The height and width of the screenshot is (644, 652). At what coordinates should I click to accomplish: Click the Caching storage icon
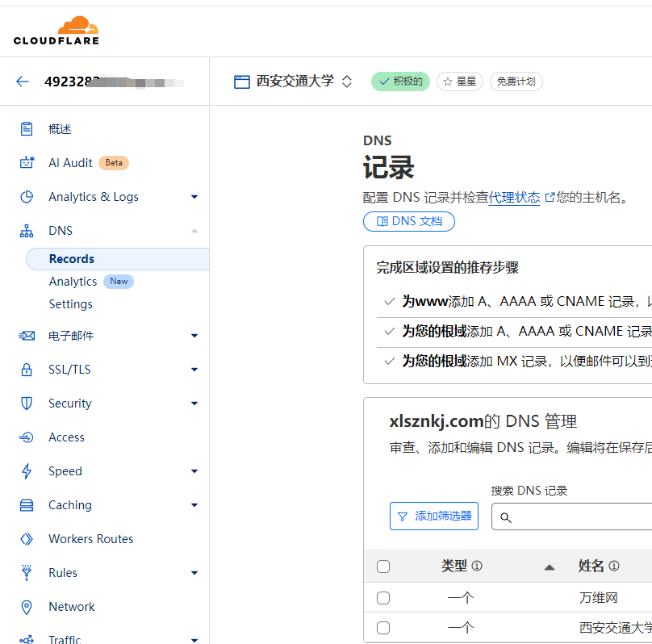click(x=27, y=505)
